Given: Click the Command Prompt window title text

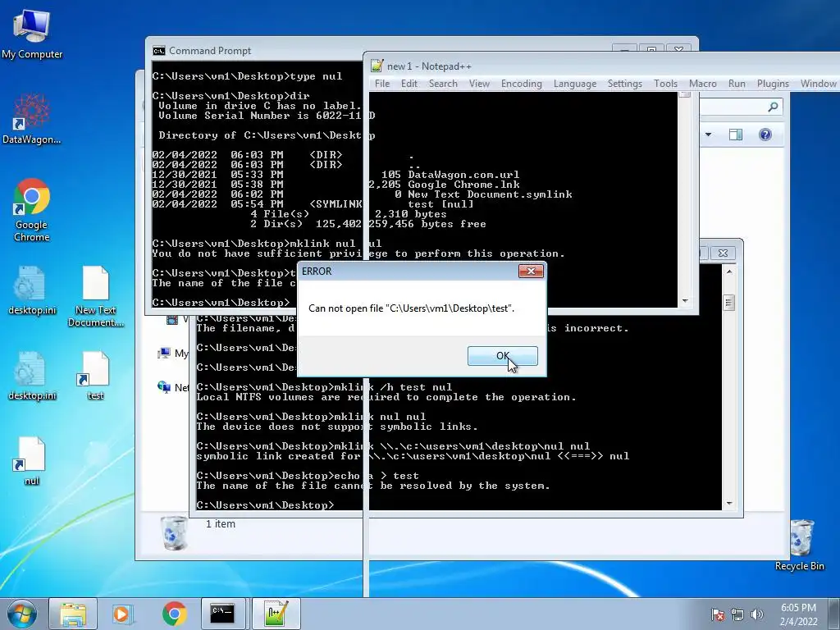Looking at the screenshot, I should coord(210,51).
